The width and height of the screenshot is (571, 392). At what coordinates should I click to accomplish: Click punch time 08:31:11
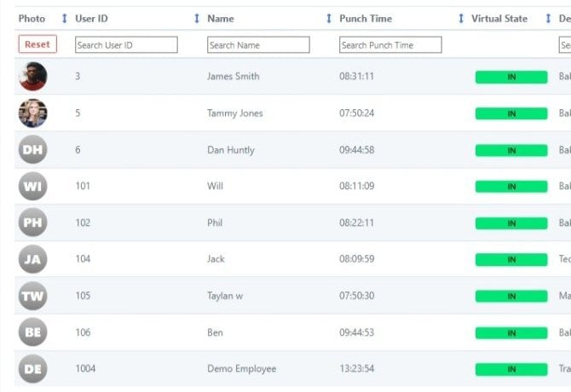coord(356,76)
